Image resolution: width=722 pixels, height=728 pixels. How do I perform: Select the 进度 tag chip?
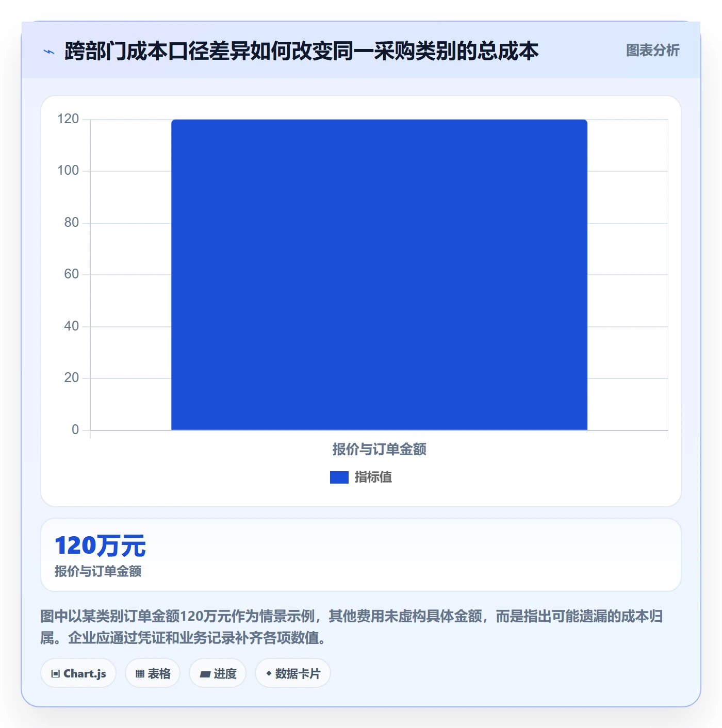click(218, 673)
